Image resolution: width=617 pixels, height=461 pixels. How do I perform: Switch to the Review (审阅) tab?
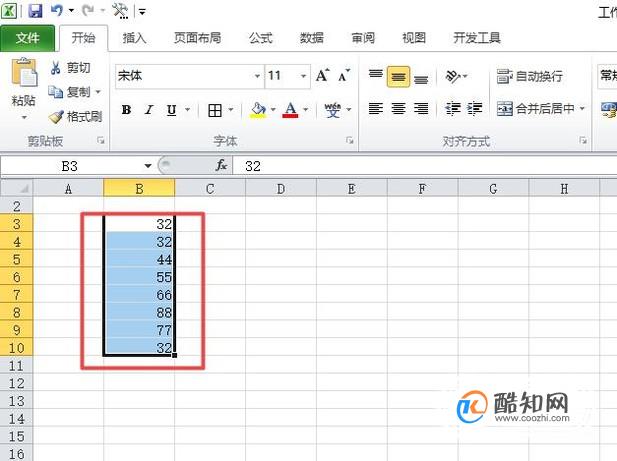pos(363,38)
